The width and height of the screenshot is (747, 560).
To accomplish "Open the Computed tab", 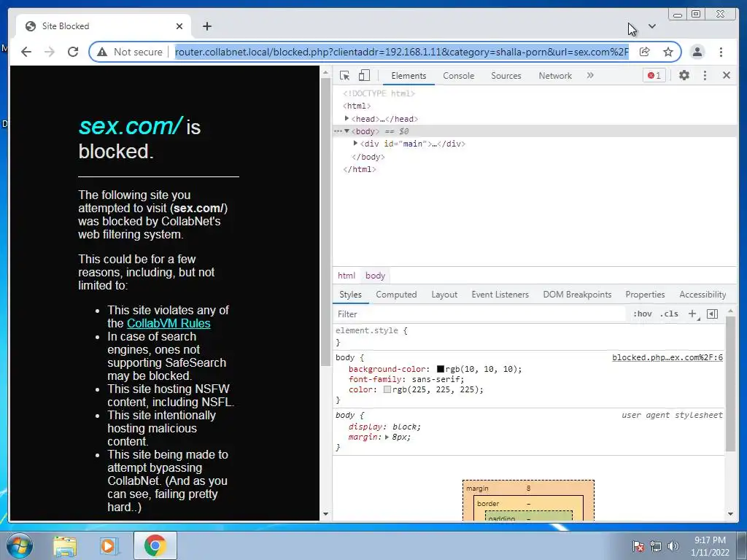I will pyautogui.click(x=396, y=295).
